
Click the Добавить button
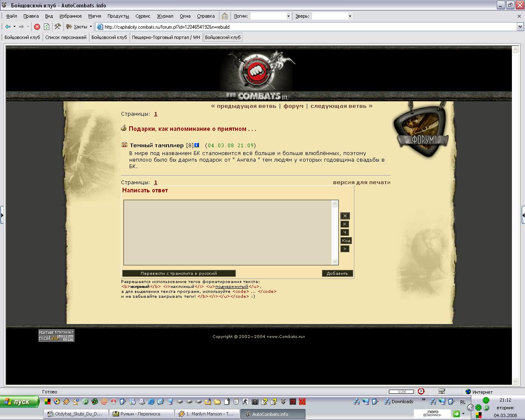(x=337, y=273)
